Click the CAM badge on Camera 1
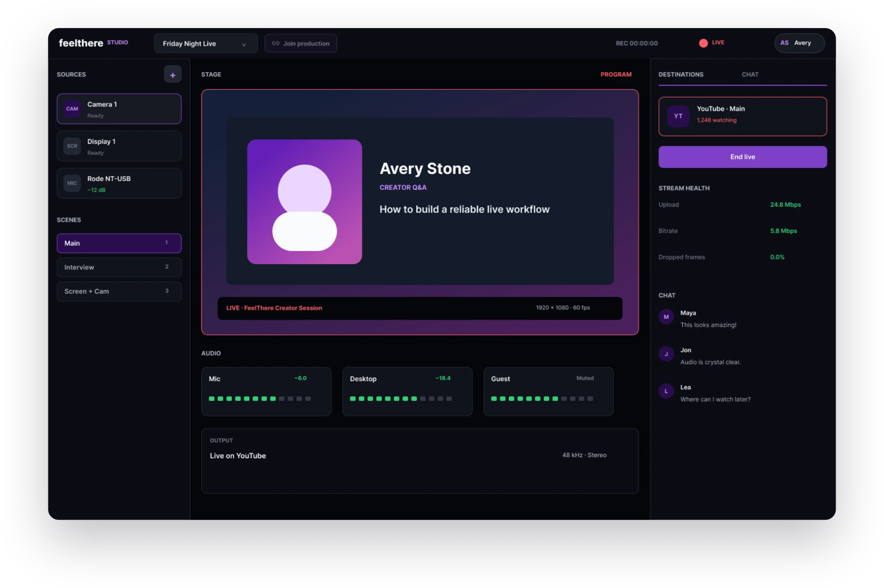 72,109
